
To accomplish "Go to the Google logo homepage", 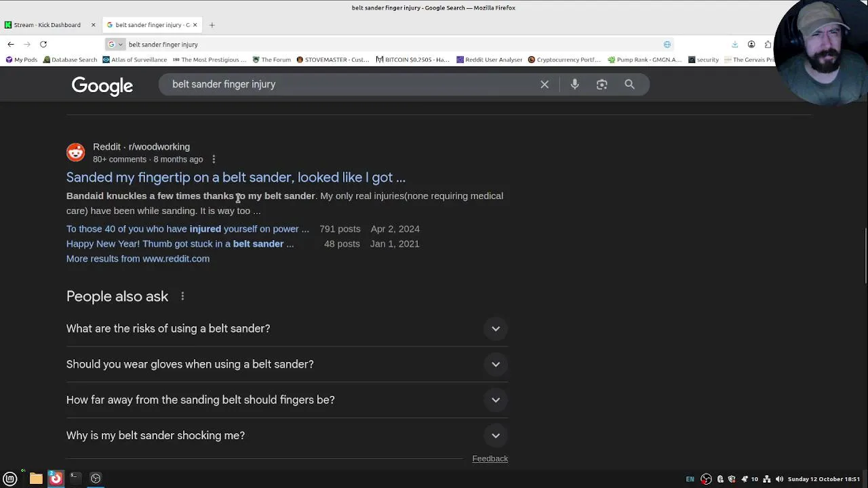I will (102, 85).
